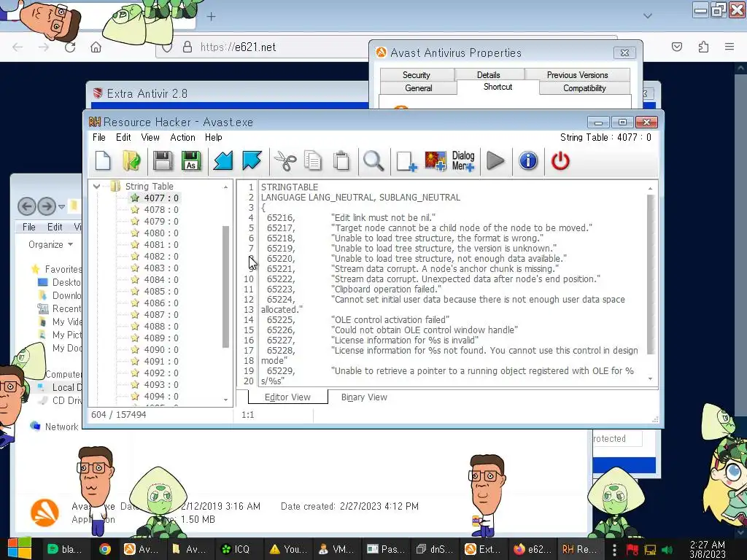Select tree item 4092 : 0
This screenshot has height=560, width=747.
tap(161, 373)
